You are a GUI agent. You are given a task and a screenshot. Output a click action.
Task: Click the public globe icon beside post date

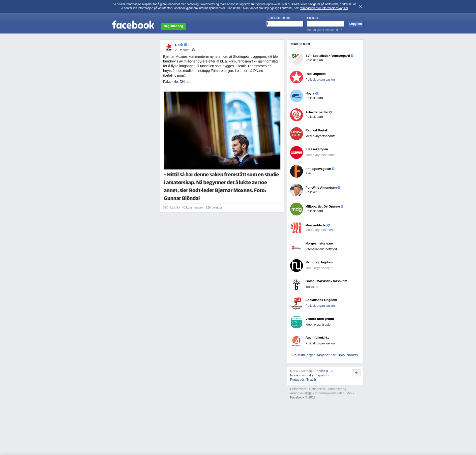pos(193,50)
